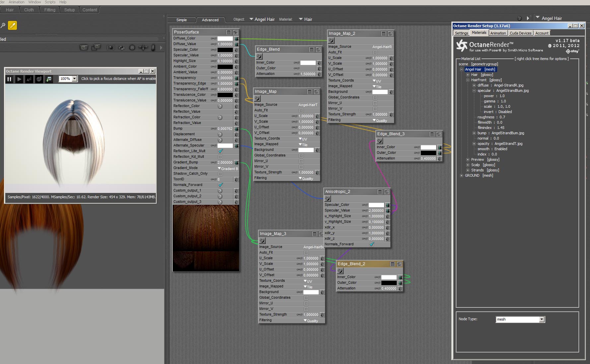Click the key animation icon beside Diffuse_Value
Image resolution: width=590 pixels, height=364 pixels.
(214, 44)
